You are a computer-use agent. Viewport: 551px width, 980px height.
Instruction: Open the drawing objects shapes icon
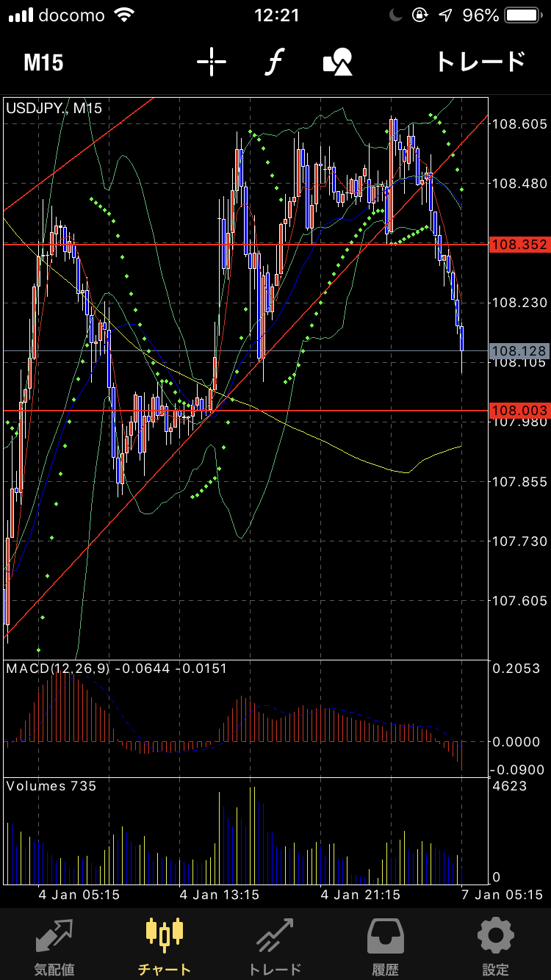(338, 62)
